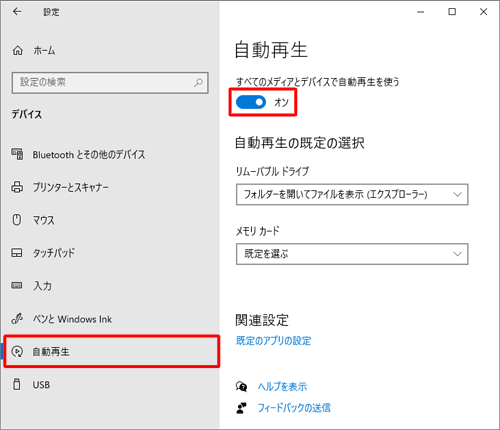The width and height of the screenshot is (500, 430).
Task: Open フィードバックの送信 link
Action: [x=294, y=408]
